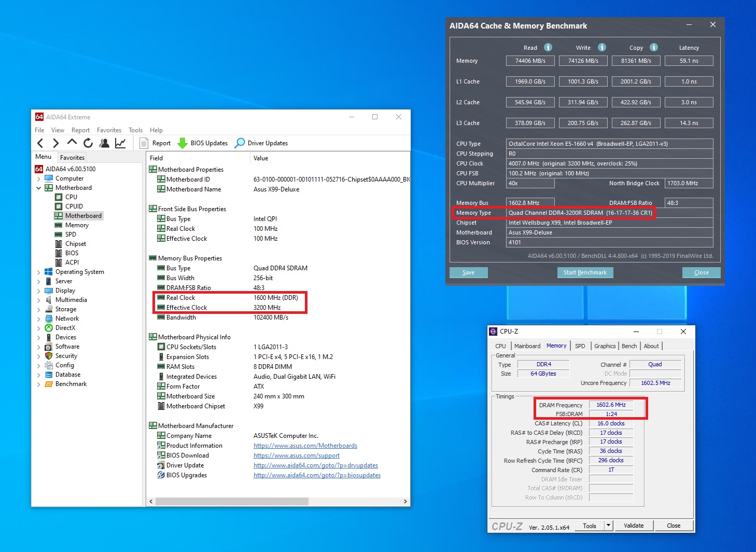Screen dimensions: 756x552
Task: Click the CPU-Z Tools button
Action: coord(590,526)
